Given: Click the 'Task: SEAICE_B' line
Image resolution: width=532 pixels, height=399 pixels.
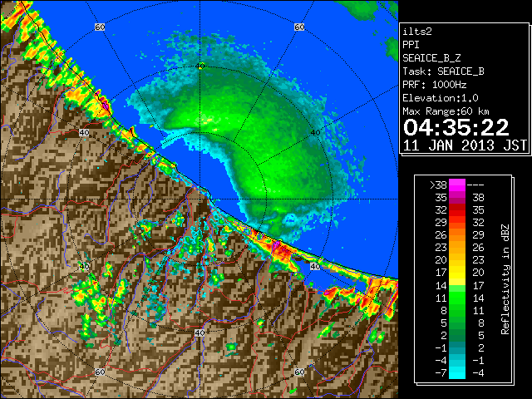Looking at the screenshot, I should pyautogui.click(x=443, y=71).
